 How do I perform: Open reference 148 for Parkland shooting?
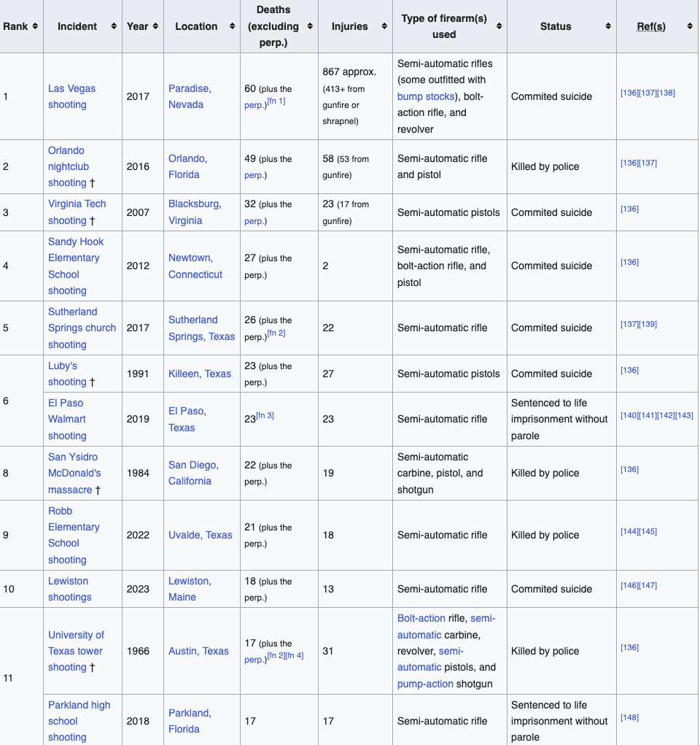[x=629, y=717]
